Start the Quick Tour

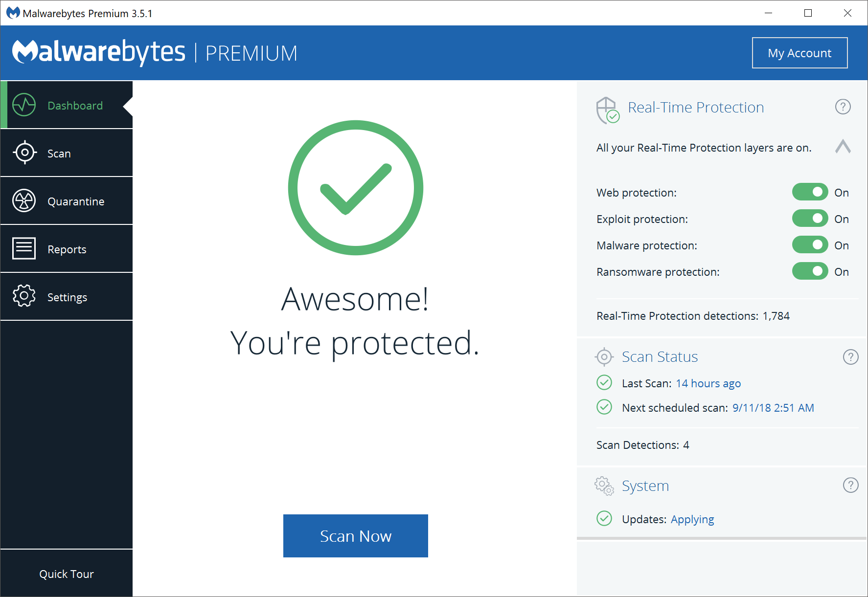67,574
